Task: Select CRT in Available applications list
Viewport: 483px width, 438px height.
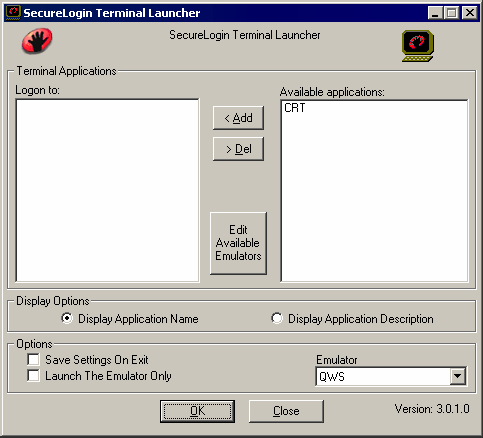Action: tap(295, 108)
